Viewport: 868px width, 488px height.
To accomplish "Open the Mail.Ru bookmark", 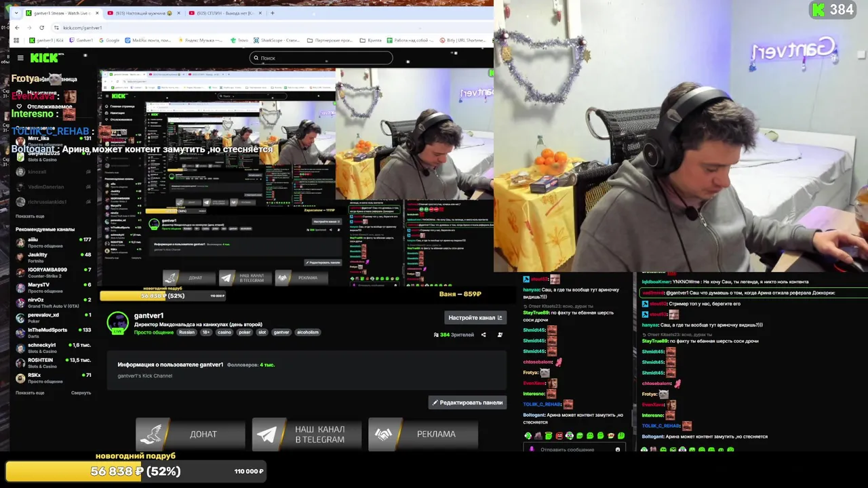I will pos(149,41).
